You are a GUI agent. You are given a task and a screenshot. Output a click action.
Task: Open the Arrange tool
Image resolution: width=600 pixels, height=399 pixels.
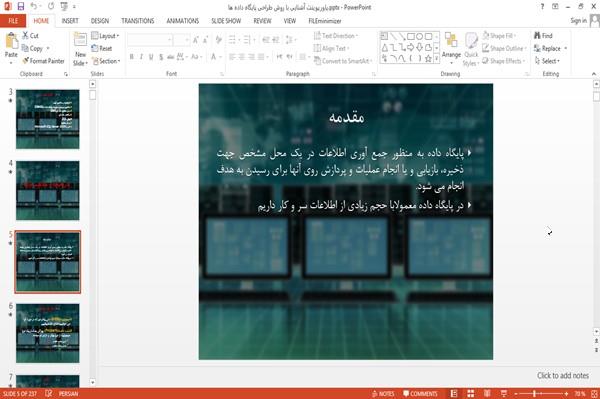[451, 47]
